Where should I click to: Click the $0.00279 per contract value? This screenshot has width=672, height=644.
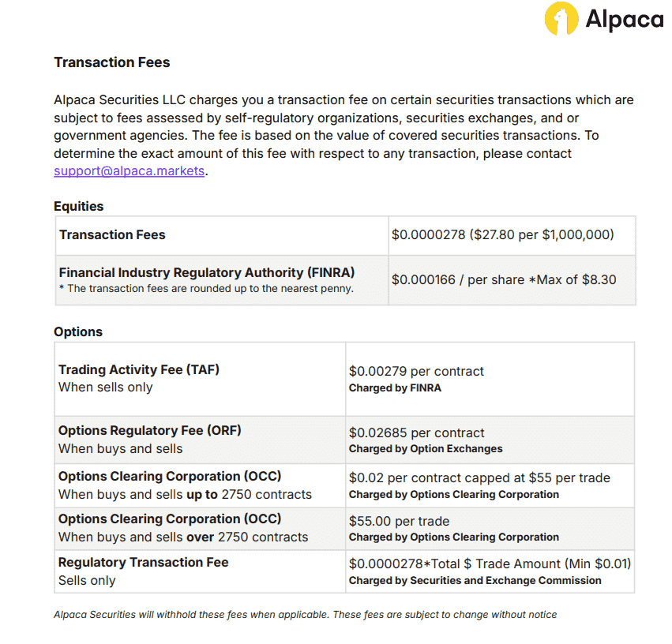click(x=416, y=371)
